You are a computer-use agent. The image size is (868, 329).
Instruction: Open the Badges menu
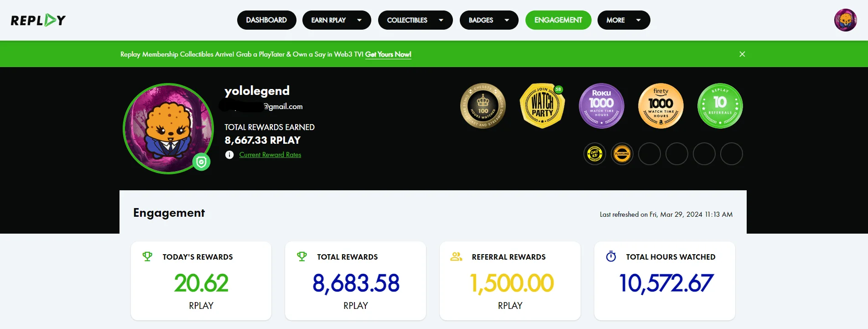[x=489, y=20]
